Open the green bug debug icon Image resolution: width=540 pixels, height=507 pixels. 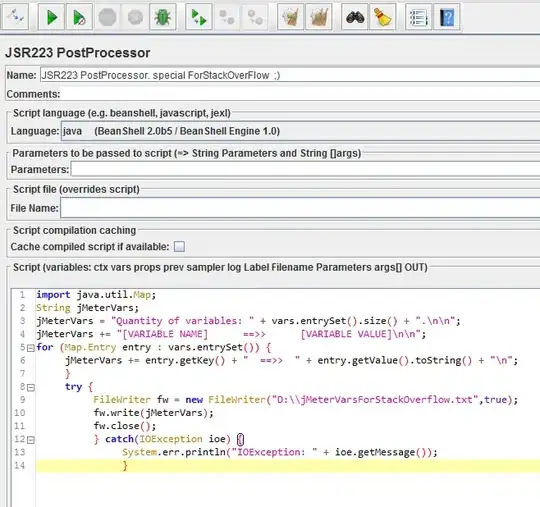(163, 17)
